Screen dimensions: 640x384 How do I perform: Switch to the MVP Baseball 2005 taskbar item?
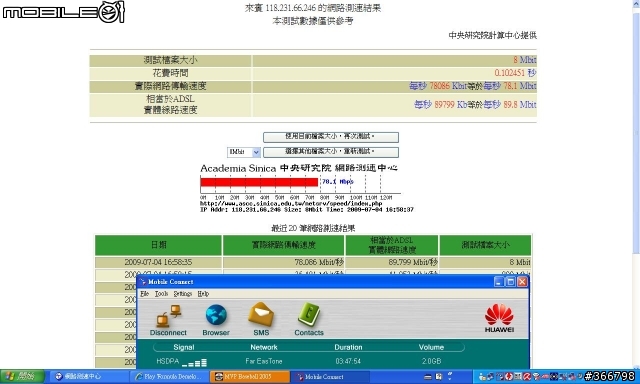(x=250, y=377)
